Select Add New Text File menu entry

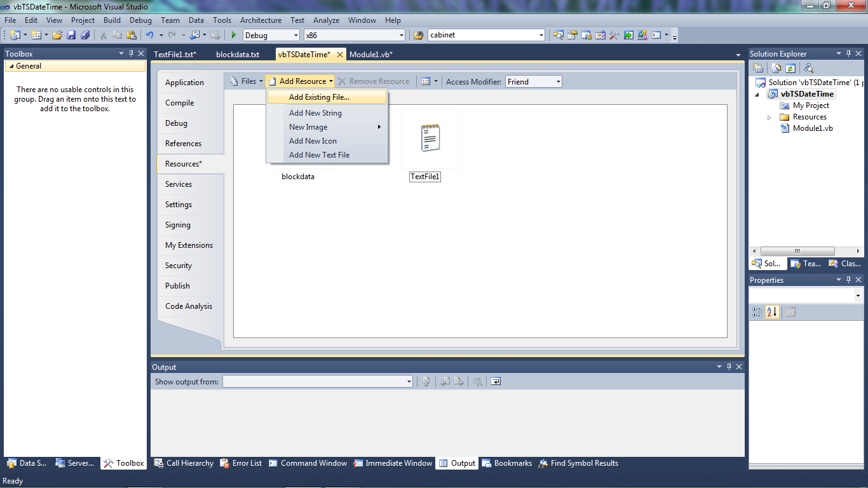pyautogui.click(x=319, y=155)
